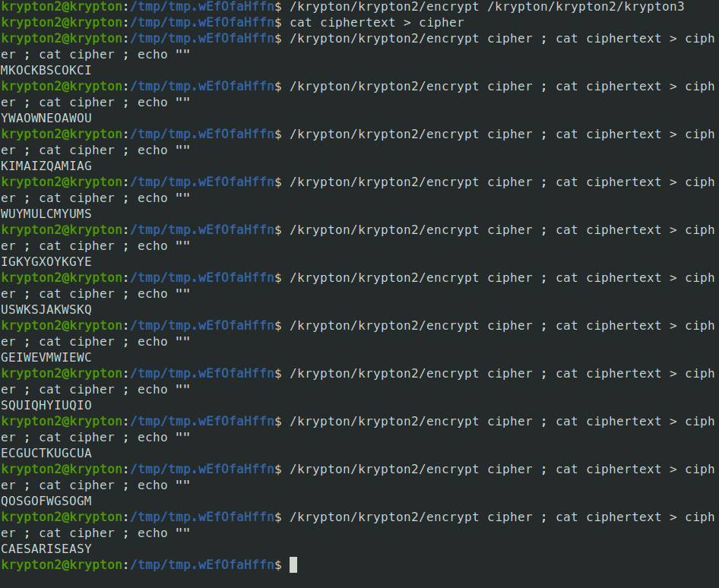
Task: Click the /tmp/tmp.wEfOfaHffn path on the last prompt
Action: click(202, 564)
